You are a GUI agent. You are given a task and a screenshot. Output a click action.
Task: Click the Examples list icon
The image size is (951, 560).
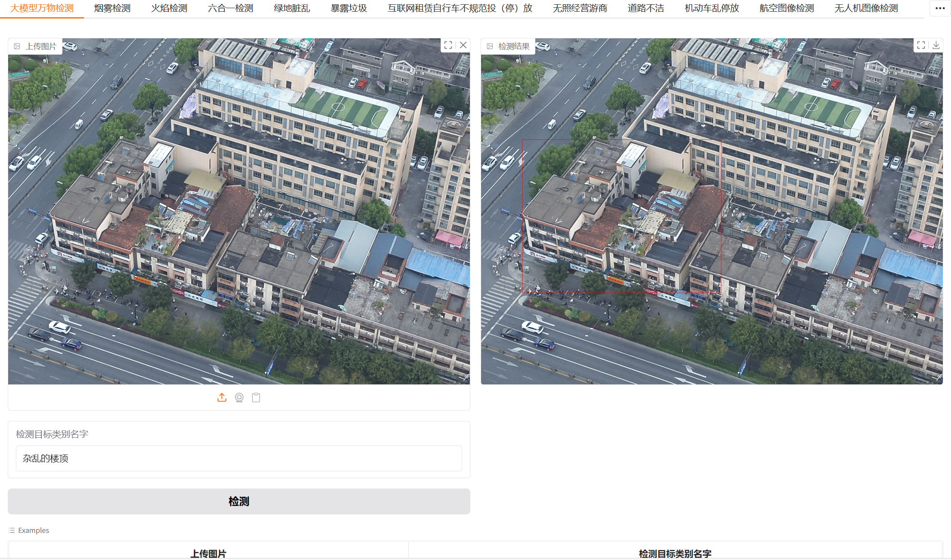12,530
